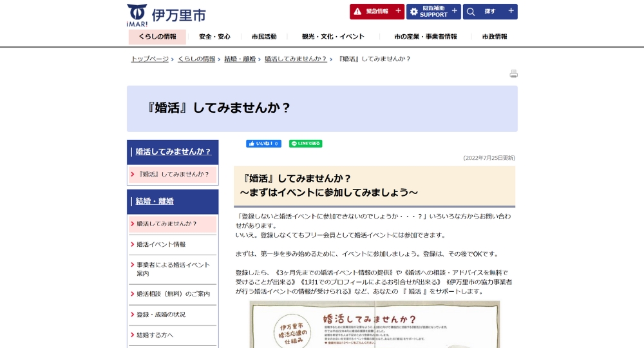Open the 市の産業・事業者情報 menu tab
Image resolution: width=644 pixels, height=348 pixels.
pyautogui.click(x=426, y=37)
